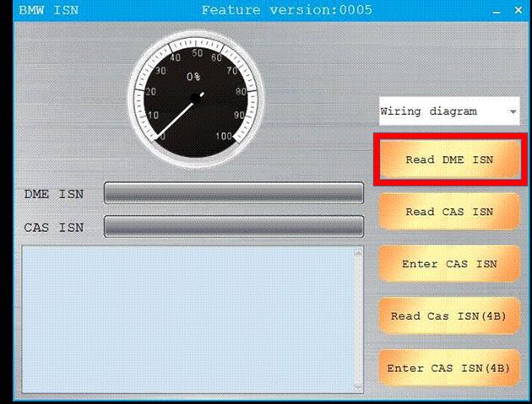532x404 pixels.
Task: Close the BMW ISN window
Action: 518,10
